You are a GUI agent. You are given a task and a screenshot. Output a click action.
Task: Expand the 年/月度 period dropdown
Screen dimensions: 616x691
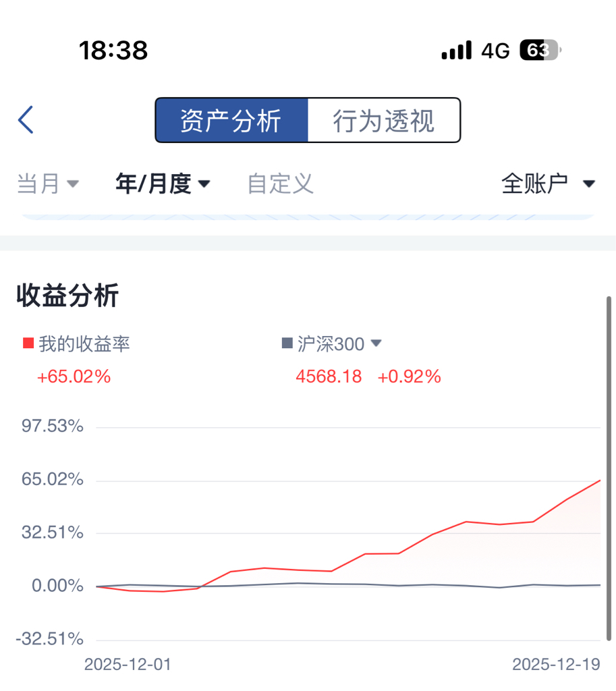pos(163,184)
